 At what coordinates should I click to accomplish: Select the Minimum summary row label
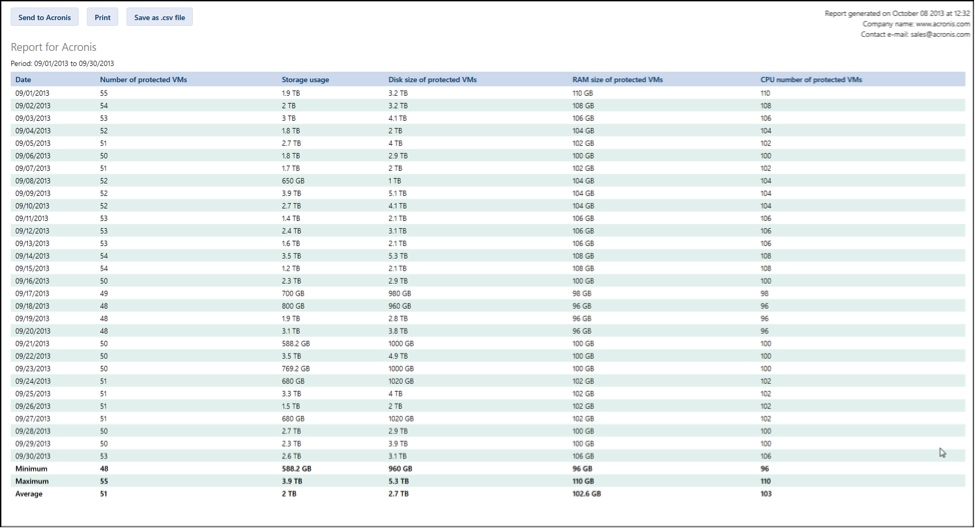(x=31, y=469)
